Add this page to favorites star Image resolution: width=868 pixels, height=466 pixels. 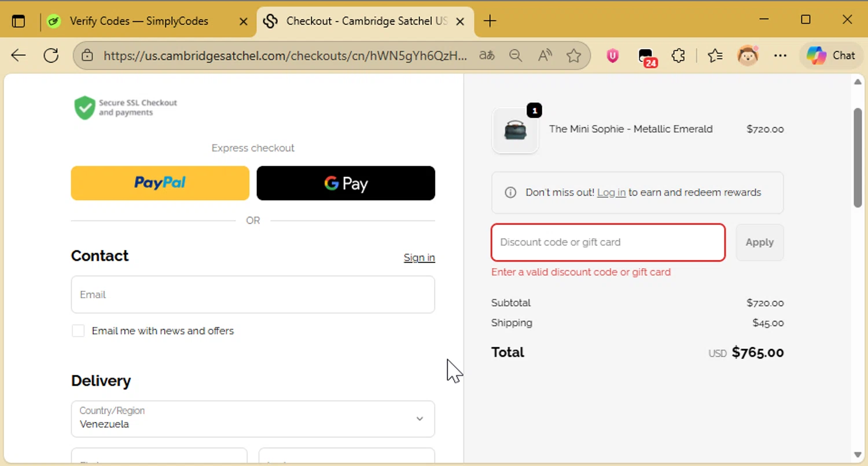pyautogui.click(x=573, y=56)
